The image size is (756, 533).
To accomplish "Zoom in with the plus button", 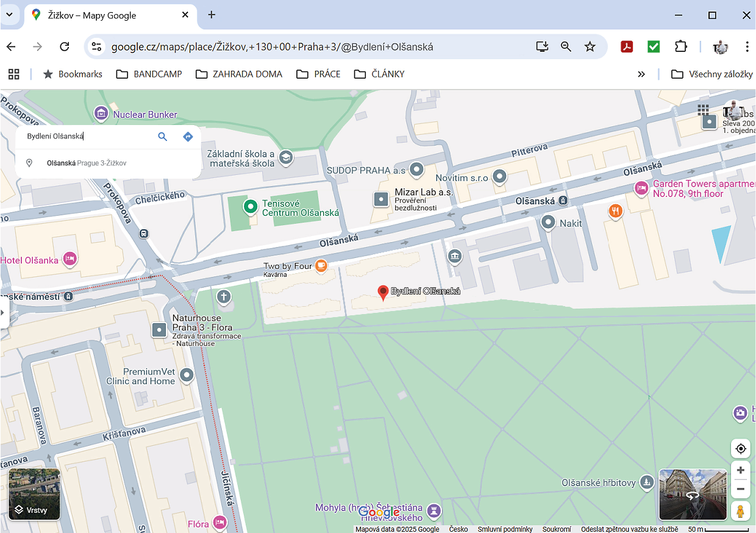I will [741, 470].
